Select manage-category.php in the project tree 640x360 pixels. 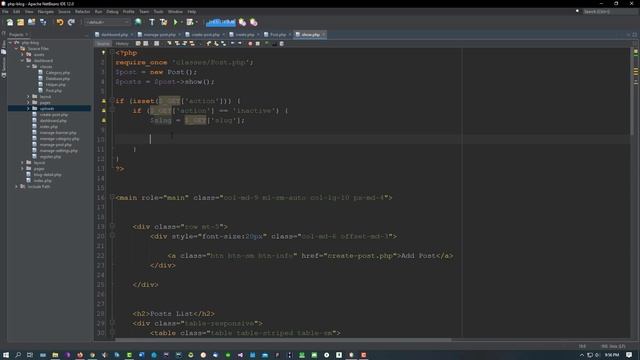(59, 139)
